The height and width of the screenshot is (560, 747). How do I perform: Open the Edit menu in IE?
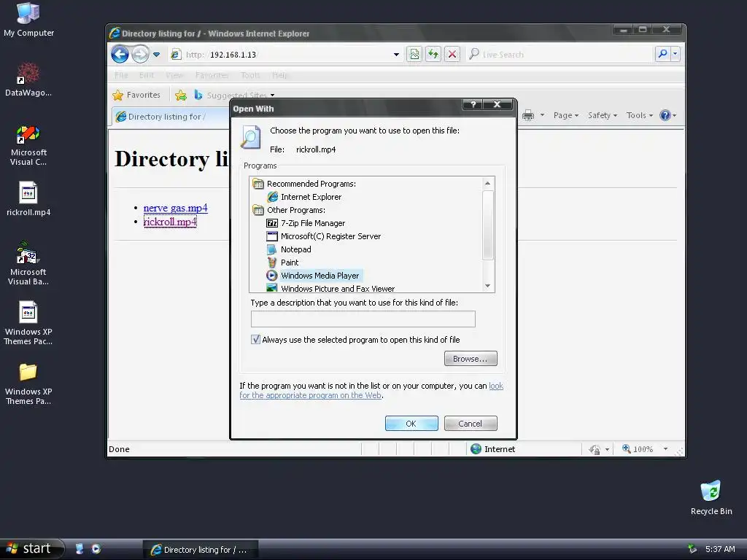(146, 75)
